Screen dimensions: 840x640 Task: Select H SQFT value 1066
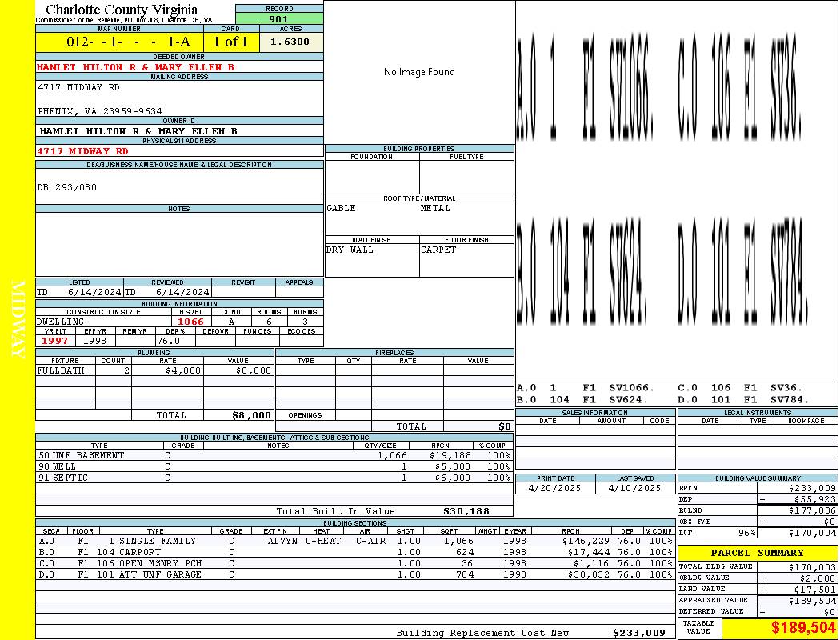click(190, 322)
